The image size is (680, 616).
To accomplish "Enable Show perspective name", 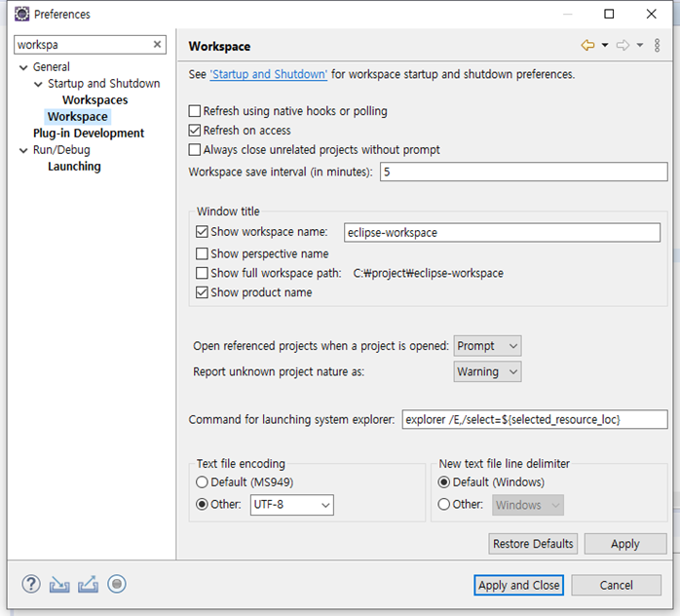I will click(202, 253).
